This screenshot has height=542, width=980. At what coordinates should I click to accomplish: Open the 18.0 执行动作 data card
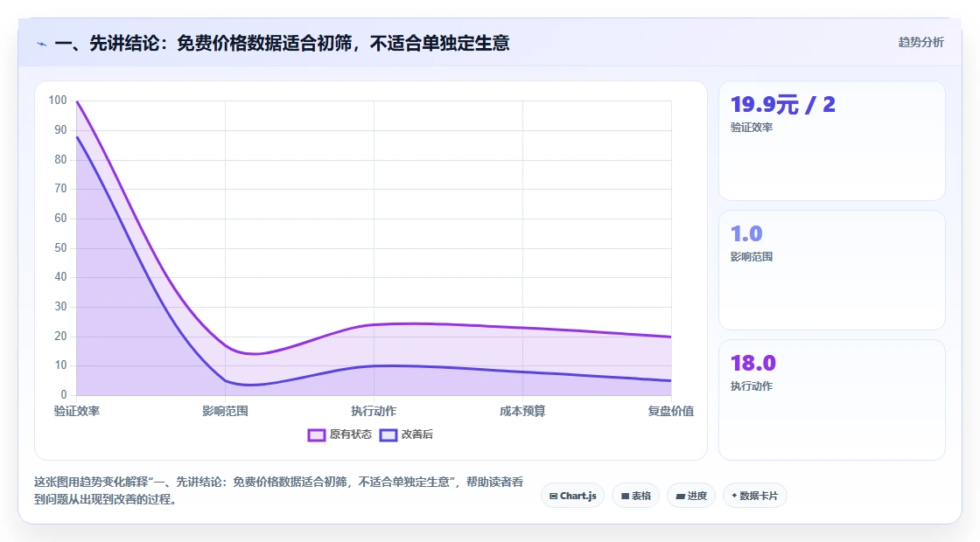pyautogui.click(x=832, y=400)
